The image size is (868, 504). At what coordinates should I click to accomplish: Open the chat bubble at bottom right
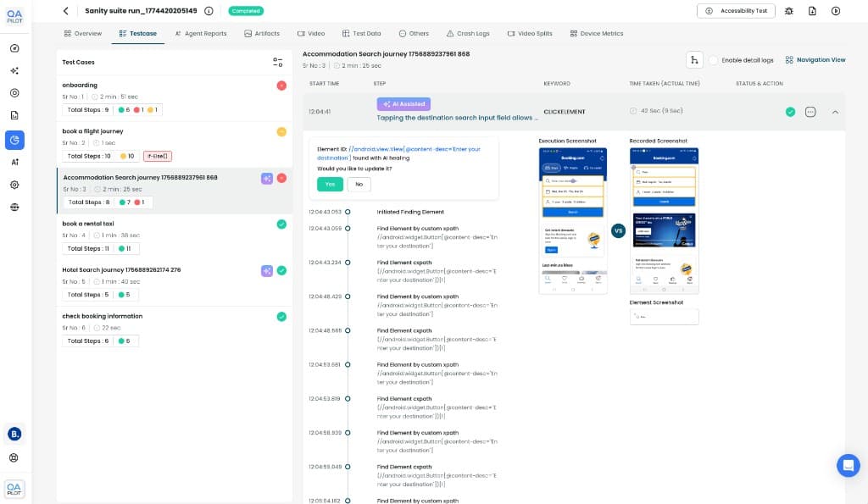848,465
